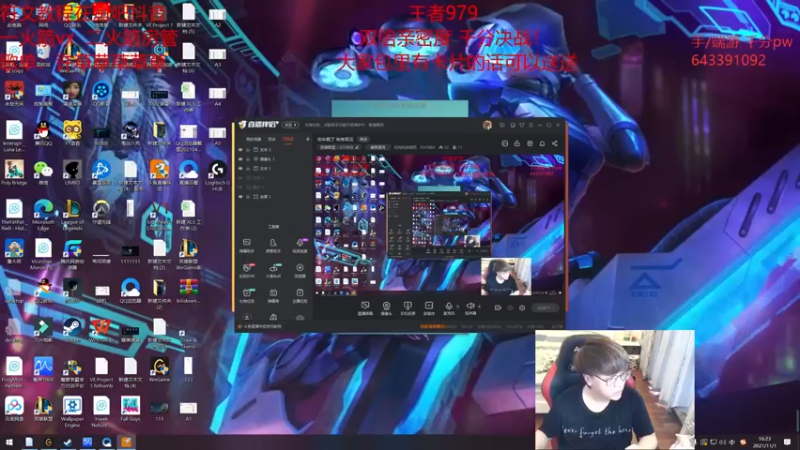Open the Wallpaper Engine desktop icon
The width and height of the screenshot is (800, 450).
(72, 412)
